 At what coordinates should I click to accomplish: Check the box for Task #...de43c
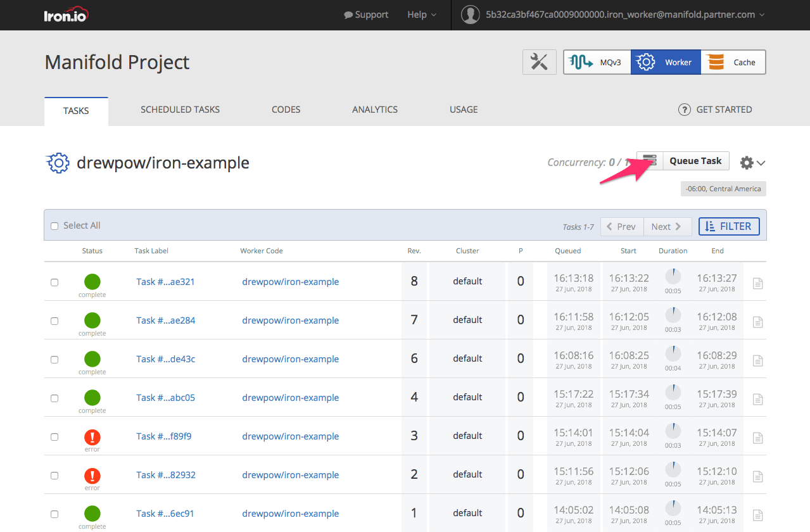[54, 360]
